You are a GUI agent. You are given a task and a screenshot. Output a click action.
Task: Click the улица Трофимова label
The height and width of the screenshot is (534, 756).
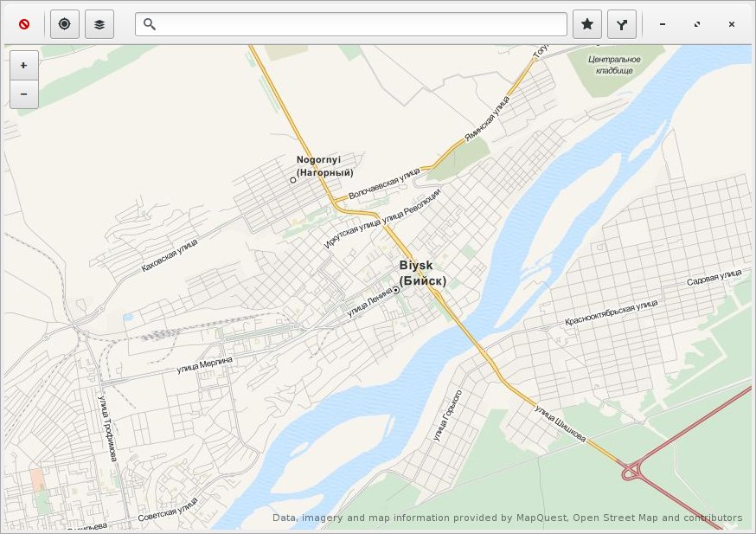pos(107,428)
